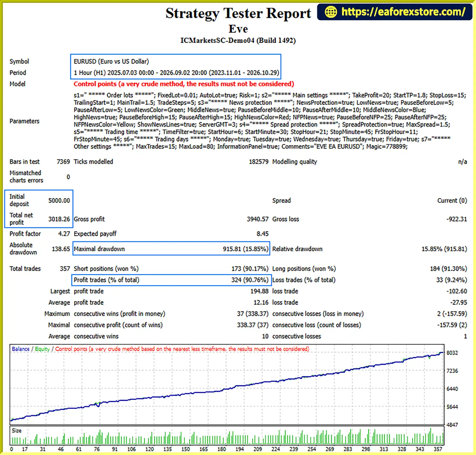Click the blue Balance legend label
The width and height of the screenshot is (476, 455).
pyautogui.click(x=21, y=349)
